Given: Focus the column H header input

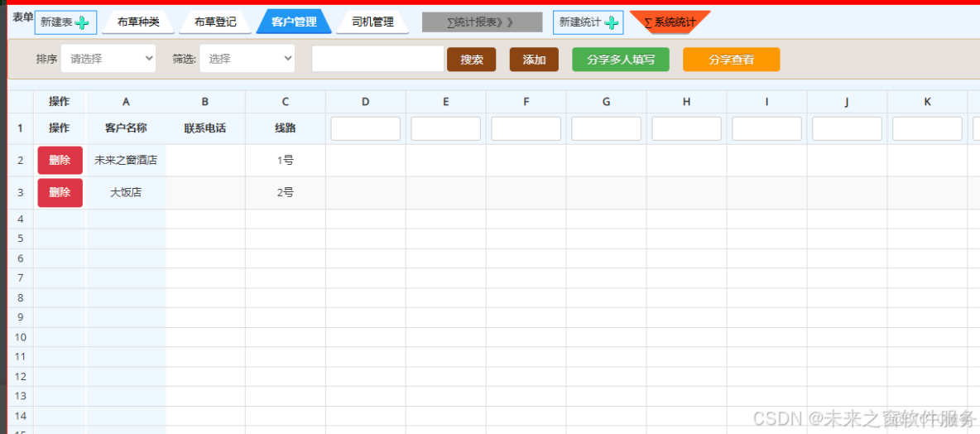Looking at the screenshot, I should point(687,128).
